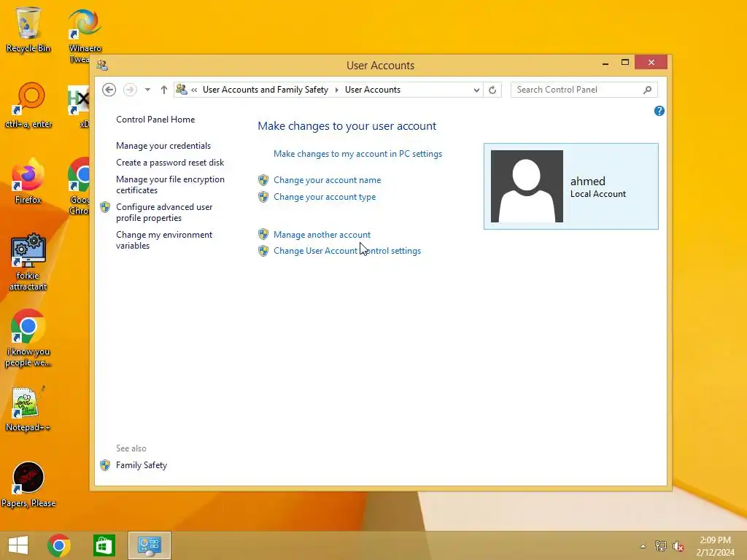Open Manage your credentials
Screen dimensions: 747x560
coord(163,146)
